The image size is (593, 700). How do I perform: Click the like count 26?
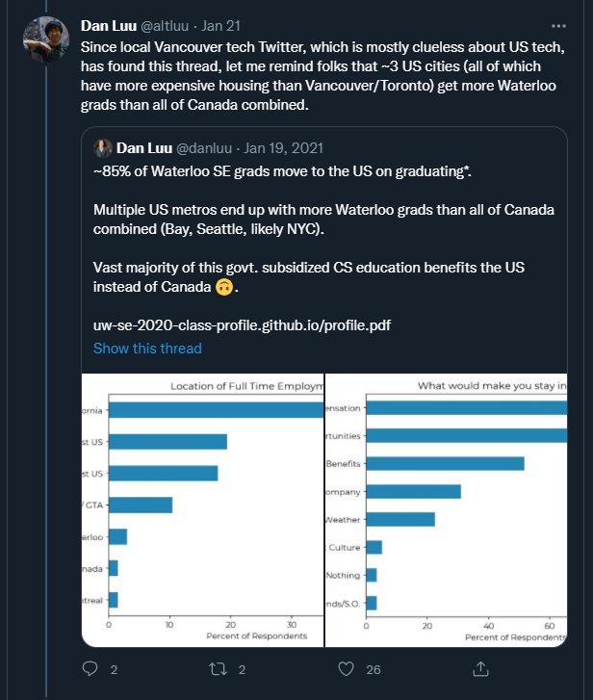pyautogui.click(x=374, y=669)
